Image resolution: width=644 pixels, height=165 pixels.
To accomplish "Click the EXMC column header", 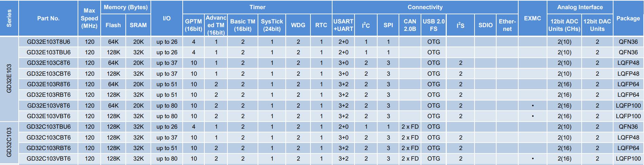I will click(532, 18).
